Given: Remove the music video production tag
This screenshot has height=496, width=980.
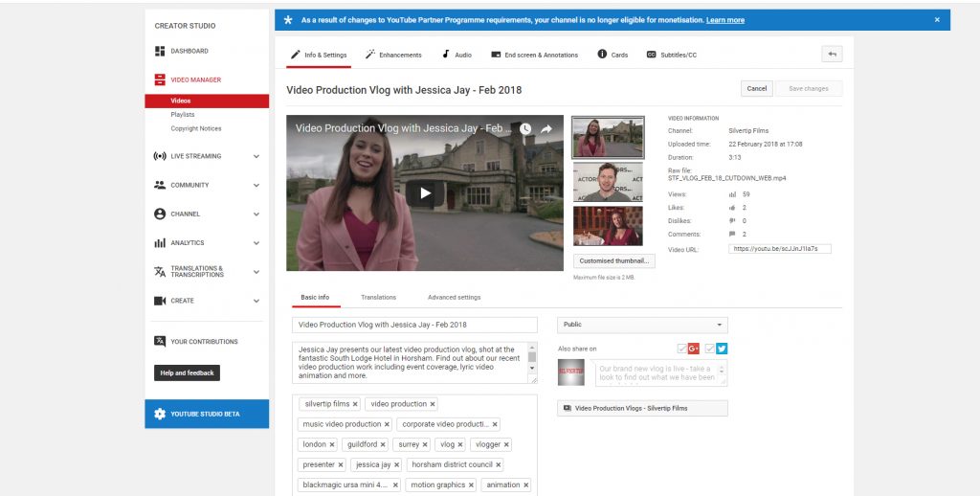Looking at the screenshot, I should point(387,425).
